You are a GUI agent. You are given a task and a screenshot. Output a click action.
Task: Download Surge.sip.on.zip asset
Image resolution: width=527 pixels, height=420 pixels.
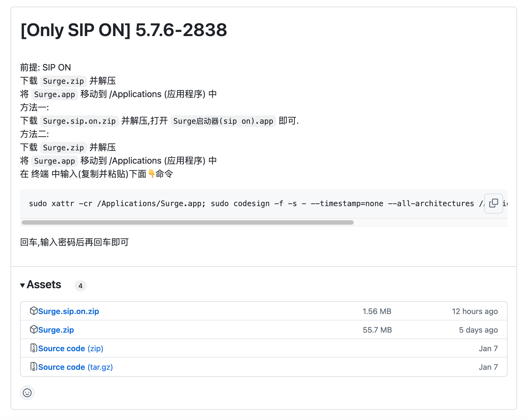(x=69, y=311)
